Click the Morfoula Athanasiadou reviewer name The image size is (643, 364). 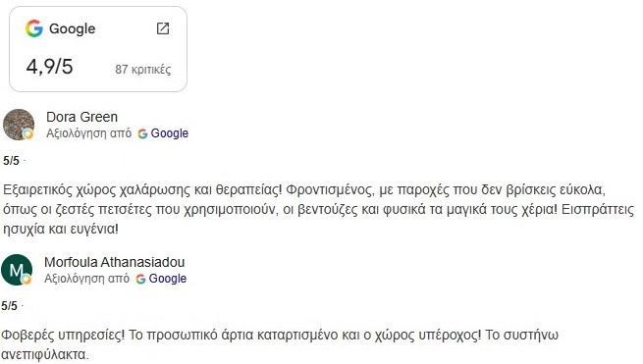(x=115, y=262)
